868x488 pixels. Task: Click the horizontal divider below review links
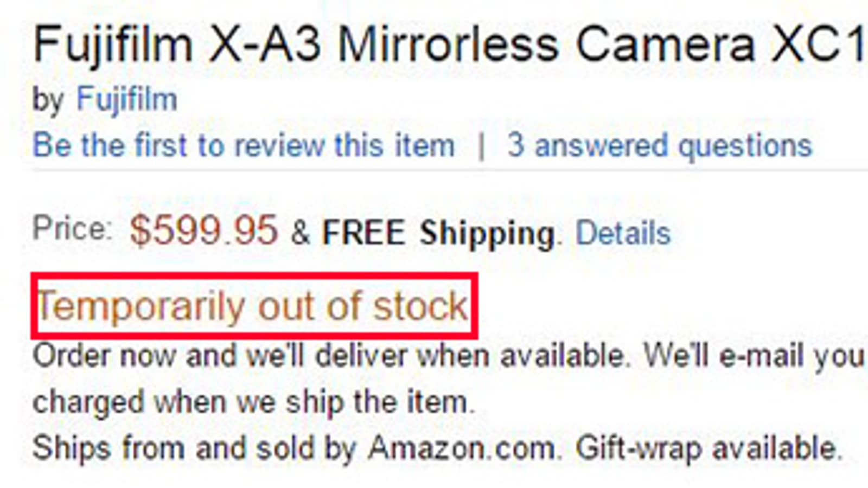click(x=434, y=170)
